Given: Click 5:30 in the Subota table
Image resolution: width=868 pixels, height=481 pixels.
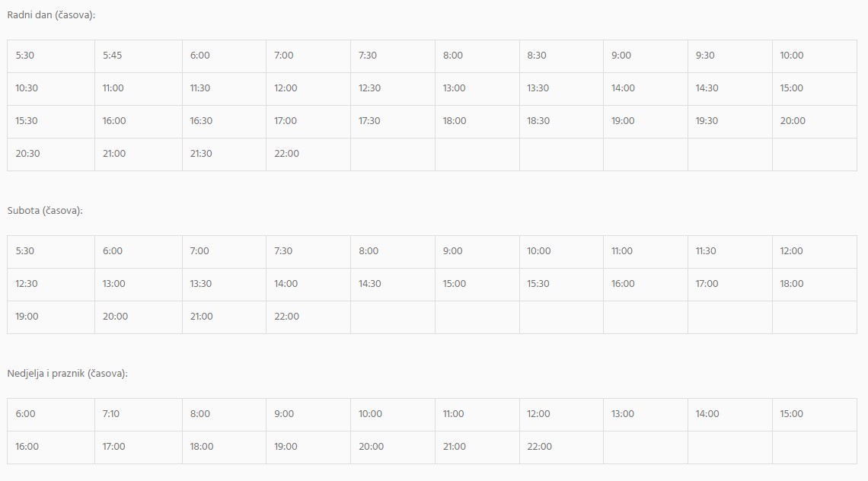Looking at the screenshot, I should point(25,251).
